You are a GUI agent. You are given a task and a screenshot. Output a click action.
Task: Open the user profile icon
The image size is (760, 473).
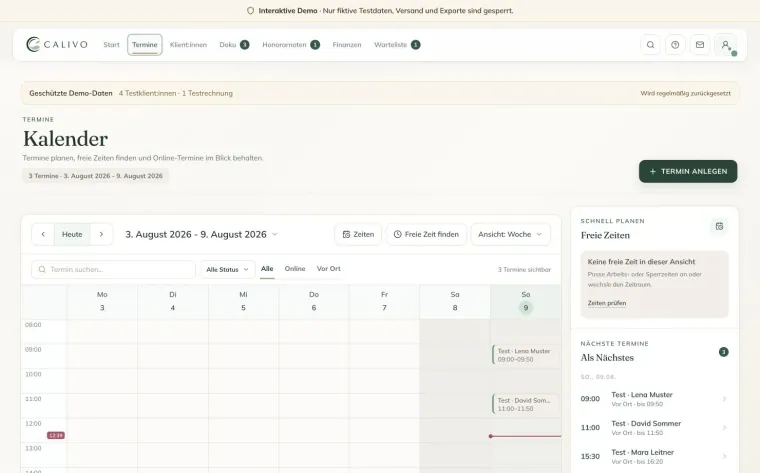[x=726, y=45]
